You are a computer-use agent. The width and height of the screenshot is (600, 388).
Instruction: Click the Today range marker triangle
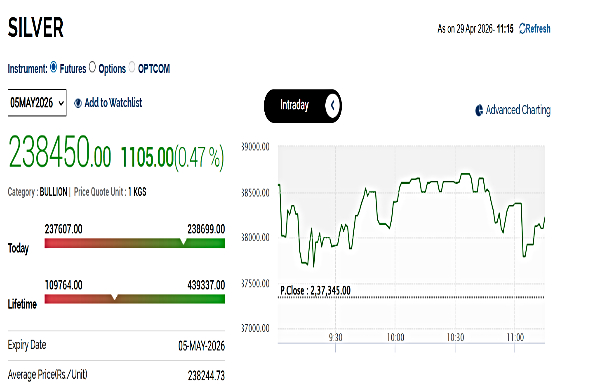183,241
